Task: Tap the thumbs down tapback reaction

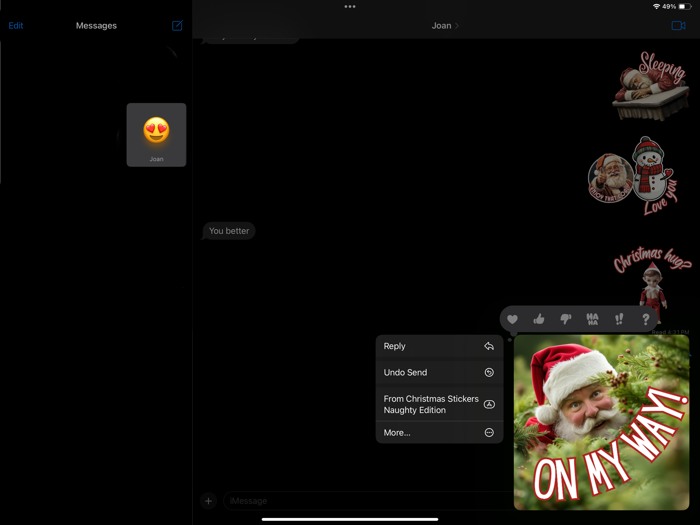Action: 566,319
